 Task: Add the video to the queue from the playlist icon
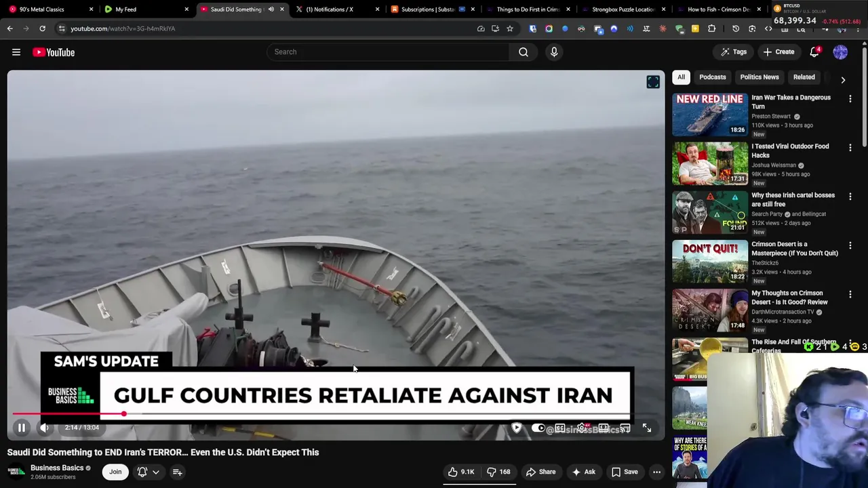pos(177,472)
